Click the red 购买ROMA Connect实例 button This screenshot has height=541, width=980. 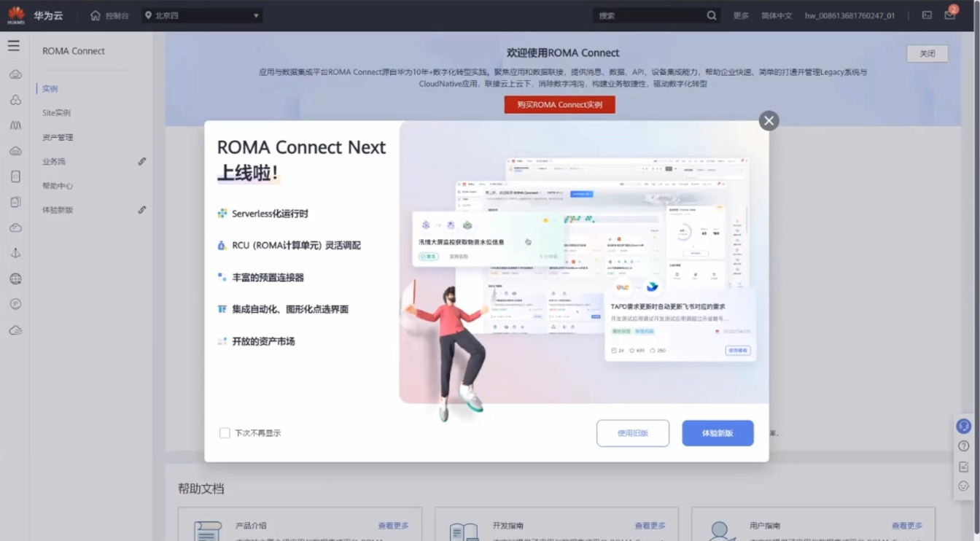560,105
